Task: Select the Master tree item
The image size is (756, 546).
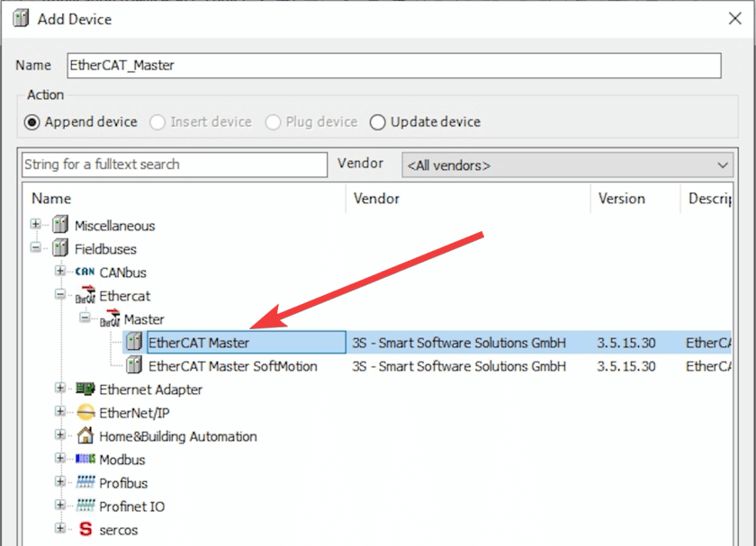Action: click(x=144, y=319)
